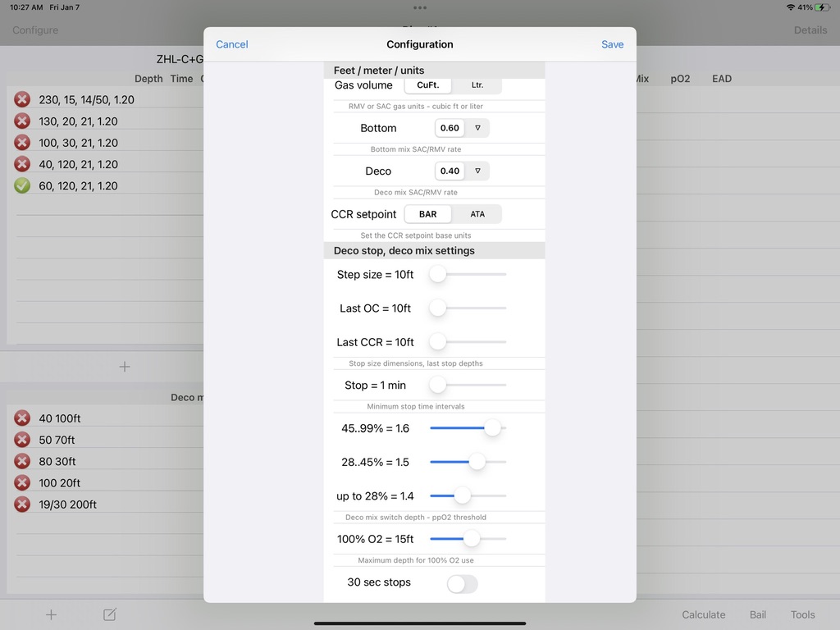The image size is (840, 630).
Task: Adjust the 28..45% = 1.5 slider knob
Action: click(x=477, y=462)
